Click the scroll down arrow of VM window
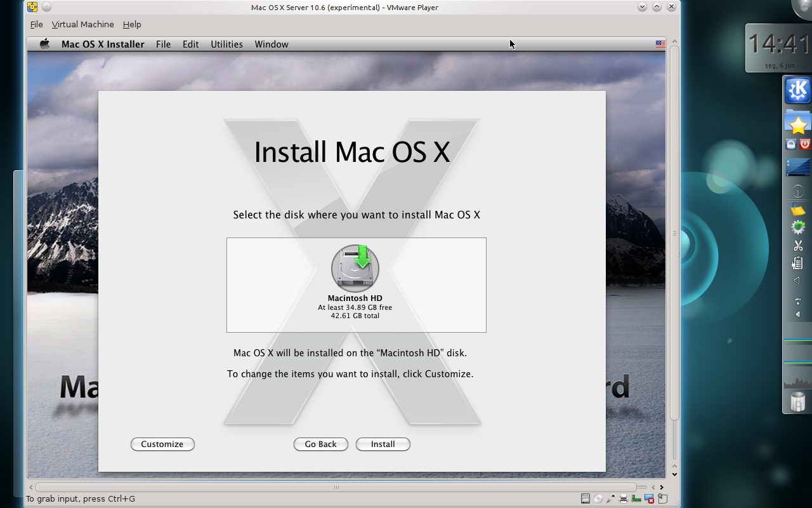 [x=674, y=474]
